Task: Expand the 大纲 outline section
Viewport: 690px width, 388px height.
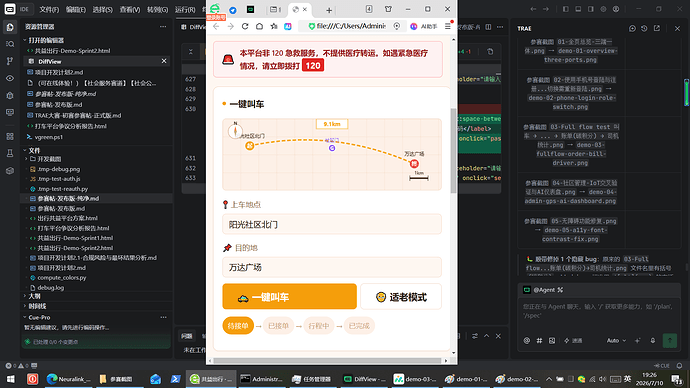Action: [34, 296]
